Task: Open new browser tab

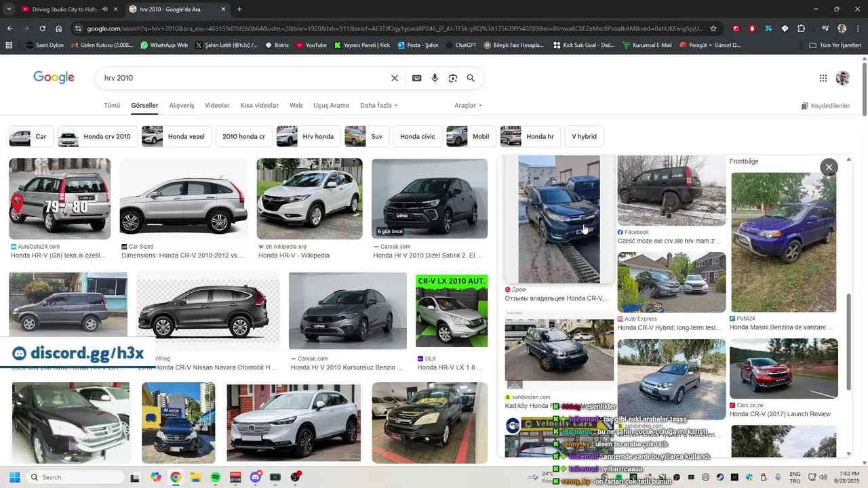Action: (239, 9)
